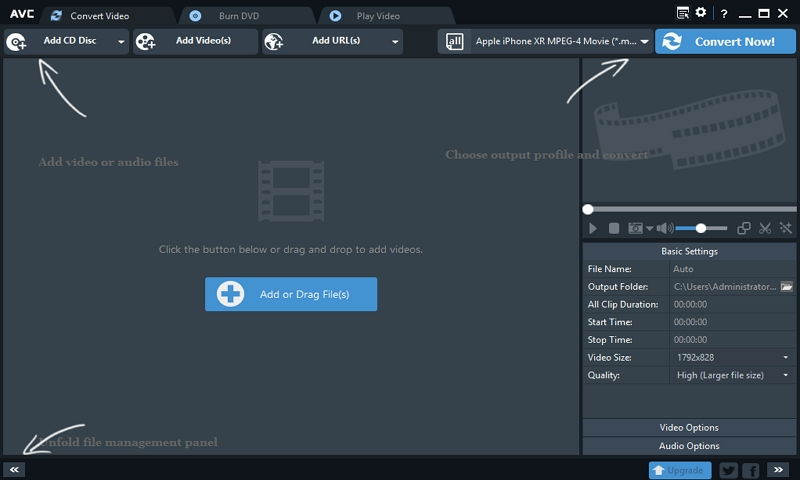Open settings gear icon
The width and height of the screenshot is (800, 480).
click(701, 12)
